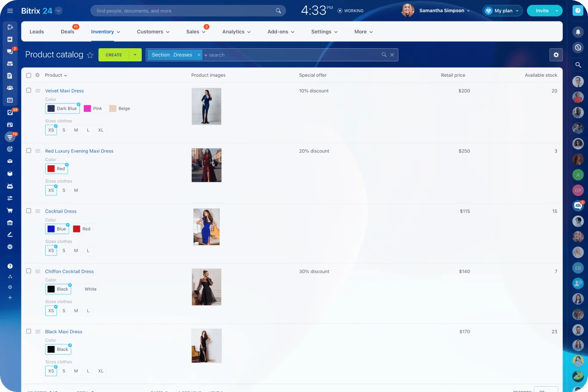Toggle the select-all checkbox in the header
The image size is (588, 392).
[29, 75]
